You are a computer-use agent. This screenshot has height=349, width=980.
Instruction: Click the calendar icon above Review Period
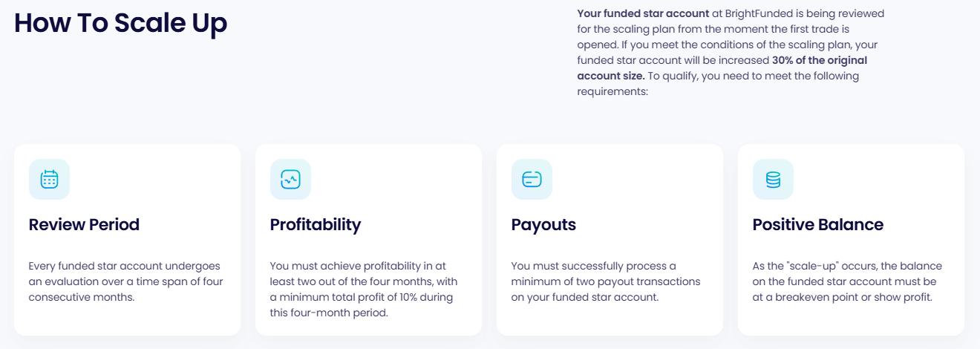coord(49,179)
